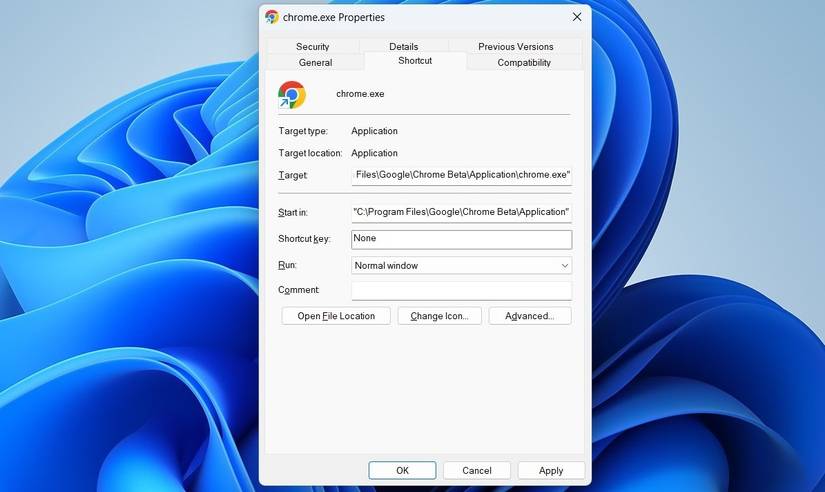
Task: Open the Compatibility tab
Action: coord(524,62)
